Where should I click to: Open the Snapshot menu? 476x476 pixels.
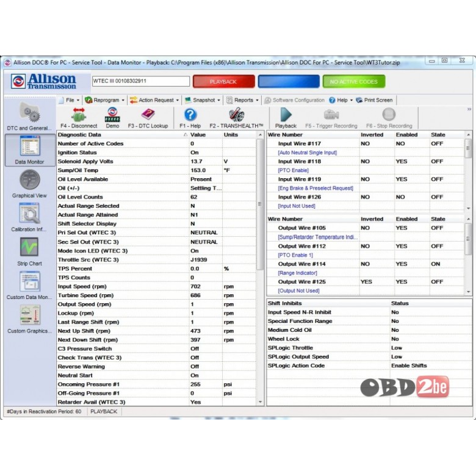click(x=203, y=100)
